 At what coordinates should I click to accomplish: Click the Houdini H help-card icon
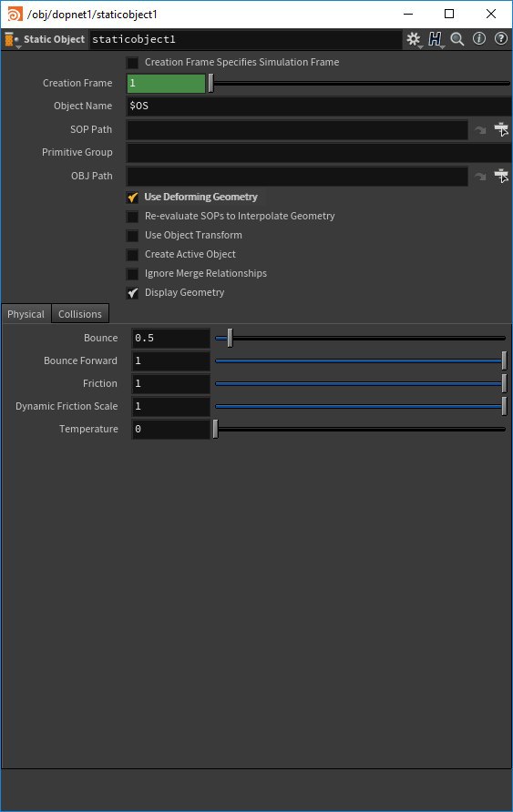tap(436, 39)
